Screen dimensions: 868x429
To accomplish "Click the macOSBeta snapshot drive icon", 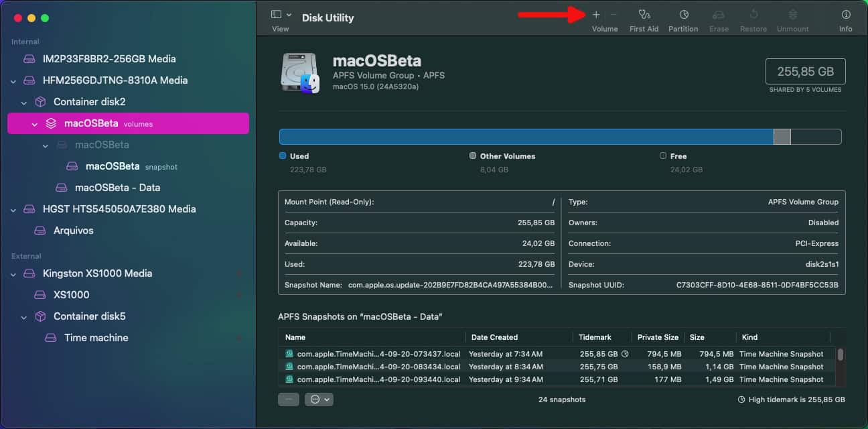I will (x=72, y=166).
